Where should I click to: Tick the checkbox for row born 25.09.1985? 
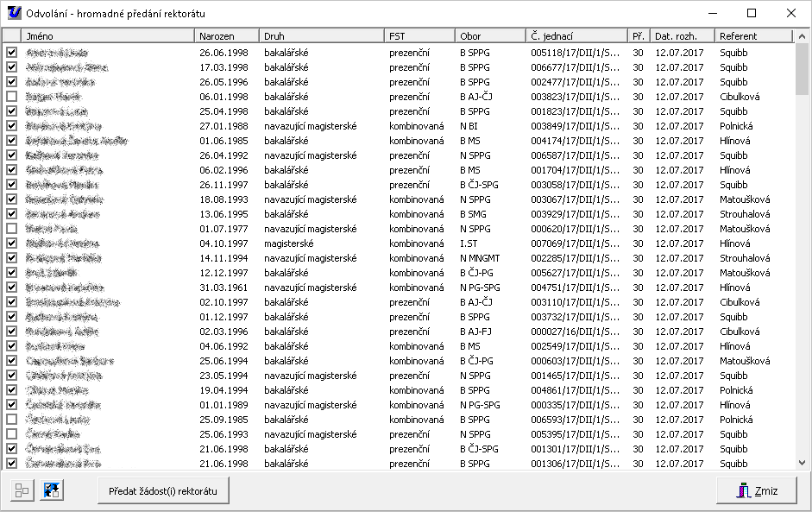11,420
